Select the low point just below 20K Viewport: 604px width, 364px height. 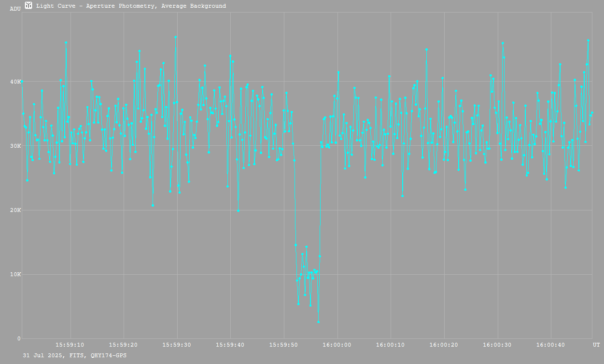click(x=238, y=211)
